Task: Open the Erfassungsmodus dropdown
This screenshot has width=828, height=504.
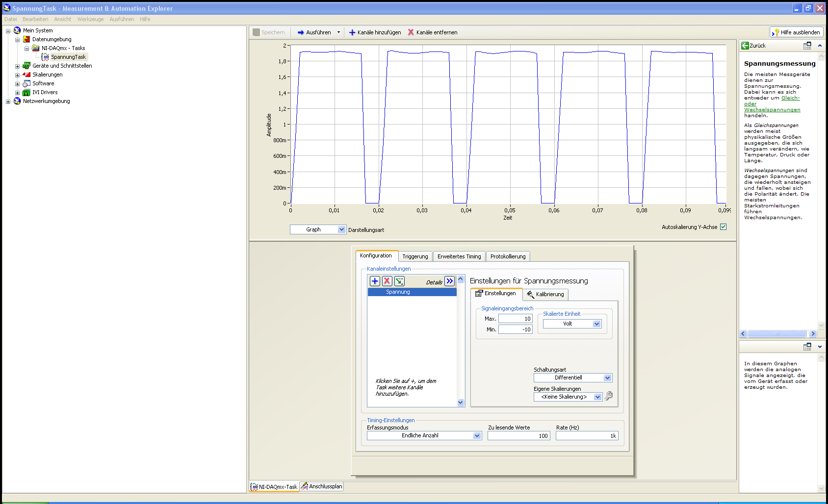Action: point(477,435)
